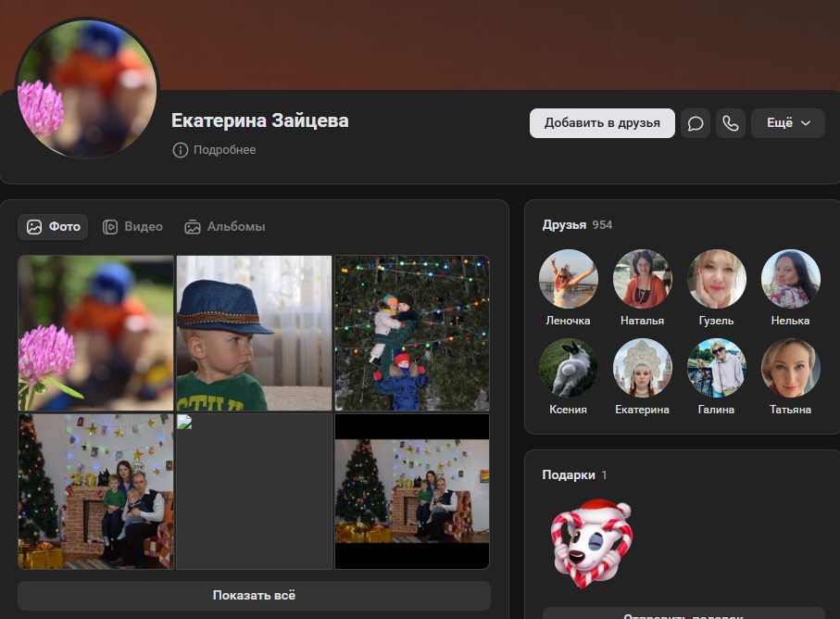Image resolution: width=840 pixels, height=619 pixels.
Task: Click the name Ксения
Action: click(x=568, y=410)
